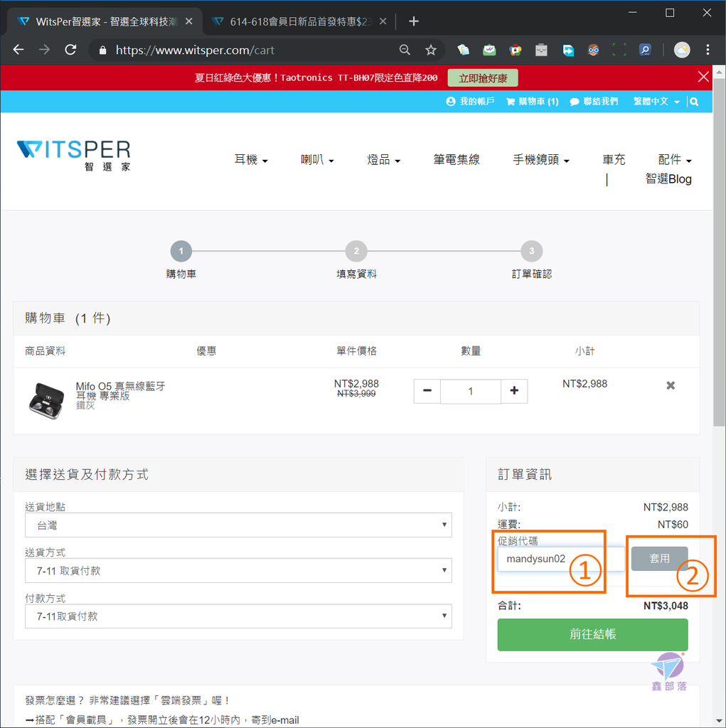The height and width of the screenshot is (728, 726).
Task: Open the zoom magnifier in address bar
Action: click(405, 50)
